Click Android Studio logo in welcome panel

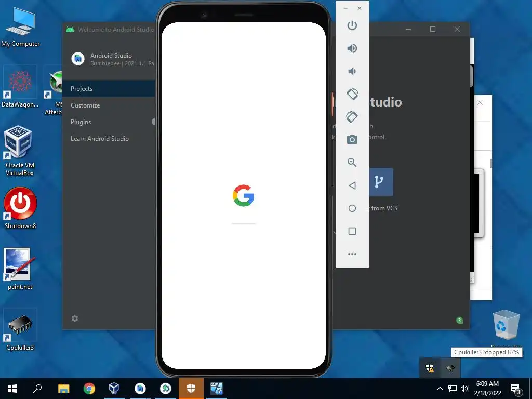pos(78,59)
